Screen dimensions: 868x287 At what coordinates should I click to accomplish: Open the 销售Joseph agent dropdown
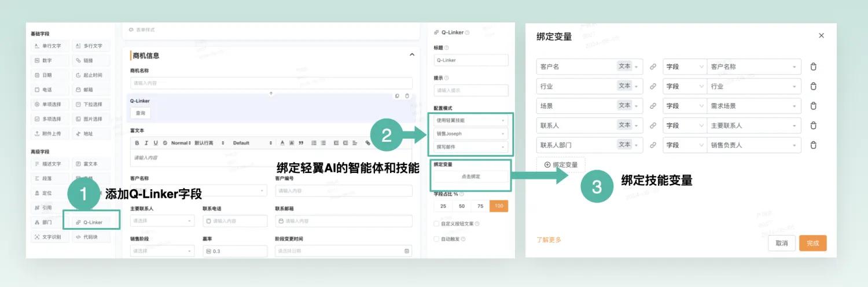[470, 134]
